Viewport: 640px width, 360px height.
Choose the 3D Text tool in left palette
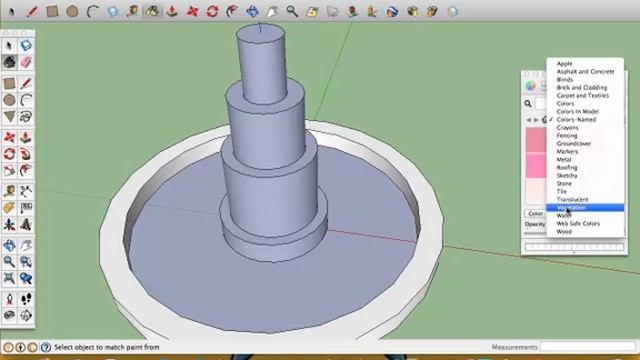tap(26, 224)
